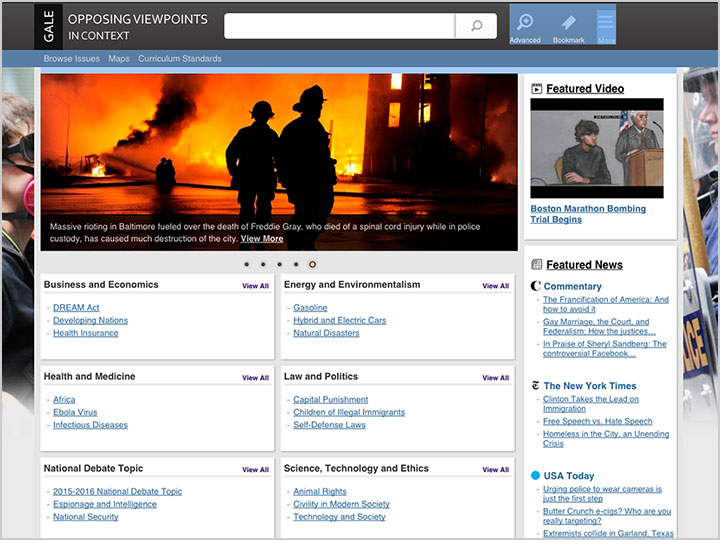View All in Business and Economics
Viewport: 720px width, 540px height.
tap(255, 286)
